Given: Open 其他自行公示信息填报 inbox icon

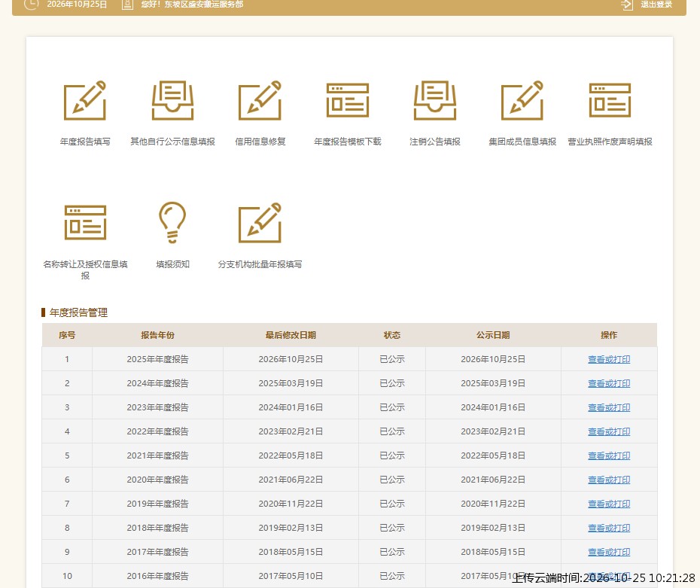Looking at the screenshot, I should tap(172, 100).
